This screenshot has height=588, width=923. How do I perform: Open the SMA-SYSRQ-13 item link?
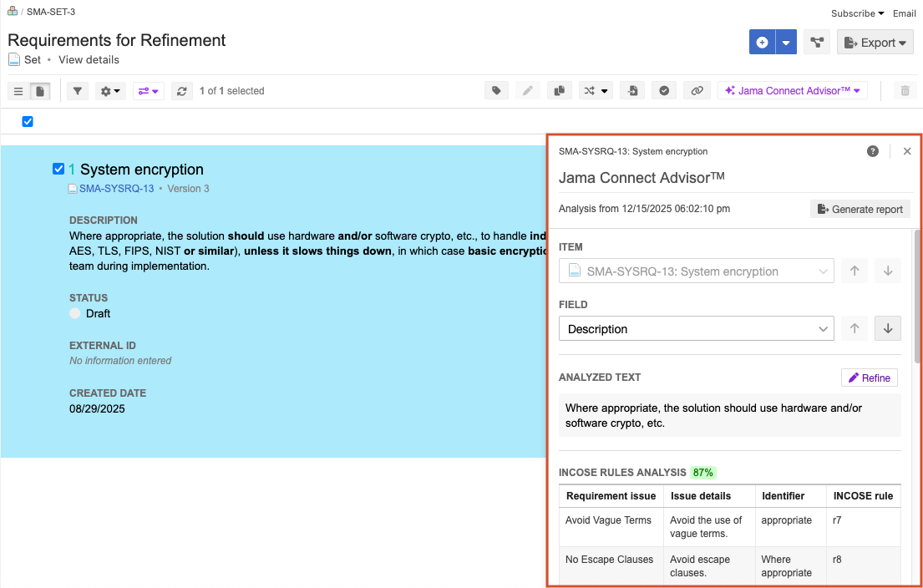(x=116, y=189)
